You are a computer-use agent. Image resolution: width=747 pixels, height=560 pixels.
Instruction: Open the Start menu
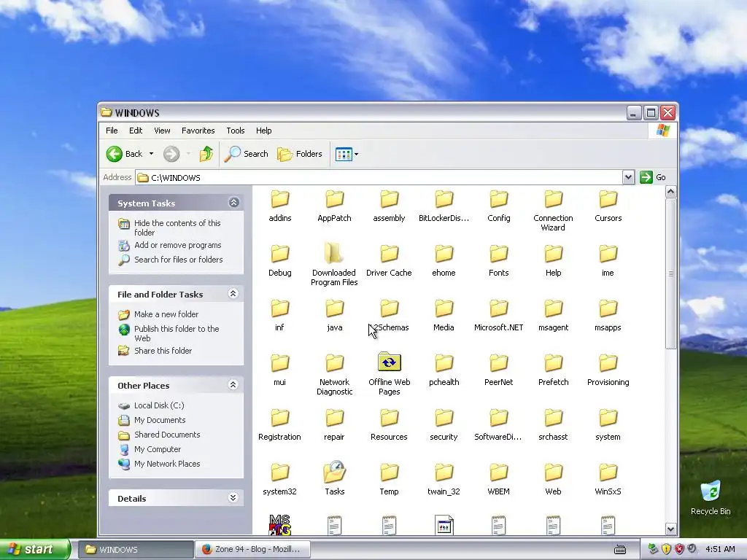[34, 549]
